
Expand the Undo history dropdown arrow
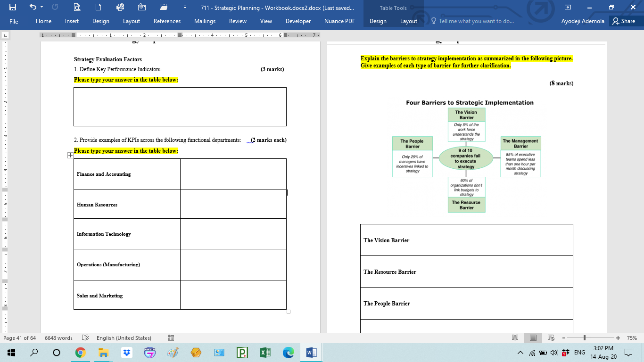(x=41, y=7)
